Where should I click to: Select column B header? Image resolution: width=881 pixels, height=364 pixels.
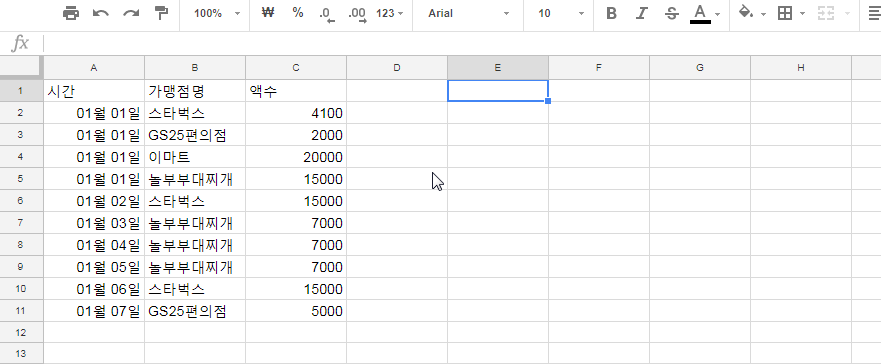[195, 67]
